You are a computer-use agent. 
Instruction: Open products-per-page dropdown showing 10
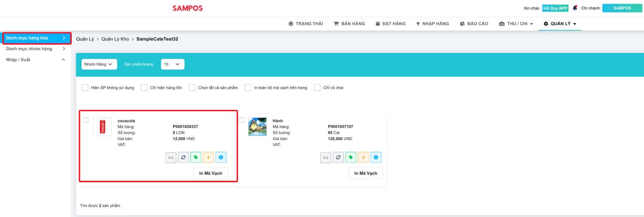(173, 64)
